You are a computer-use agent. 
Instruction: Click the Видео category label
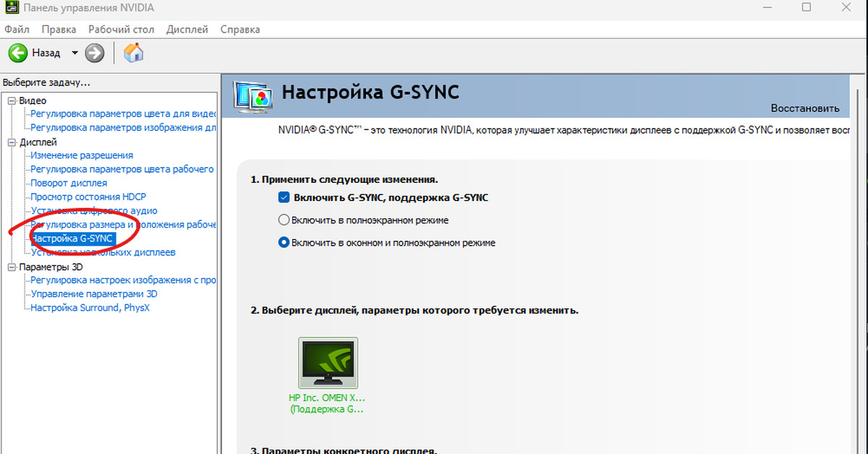33,100
